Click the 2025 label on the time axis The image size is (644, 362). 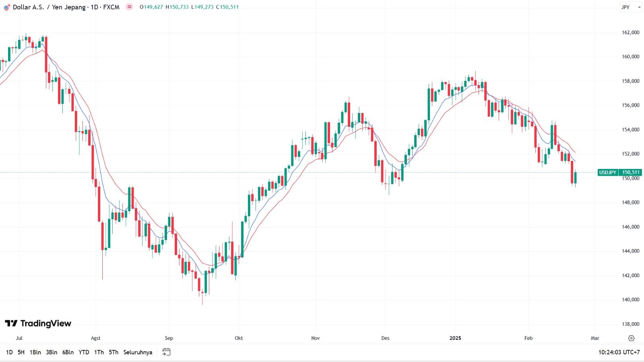(x=456, y=338)
